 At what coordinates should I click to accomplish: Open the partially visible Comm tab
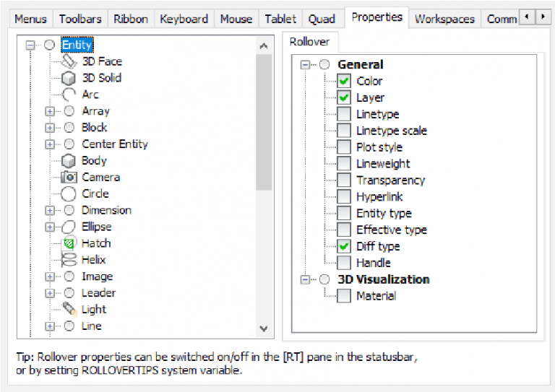[502, 19]
